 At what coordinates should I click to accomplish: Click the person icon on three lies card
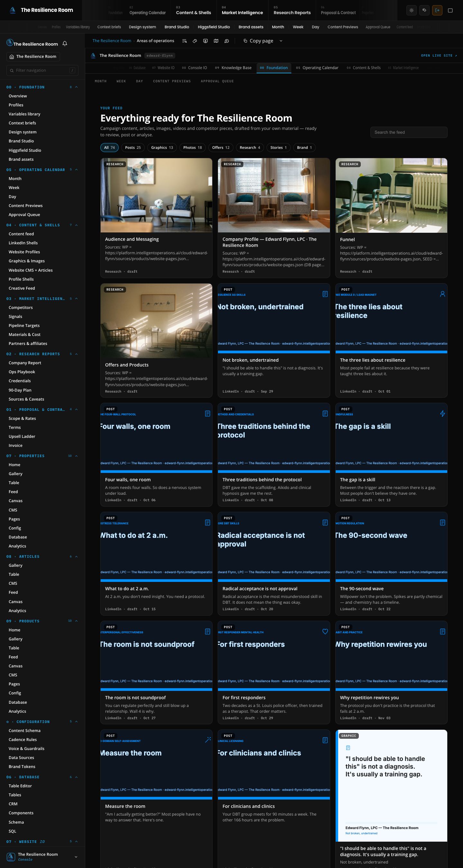[x=442, y=294]
